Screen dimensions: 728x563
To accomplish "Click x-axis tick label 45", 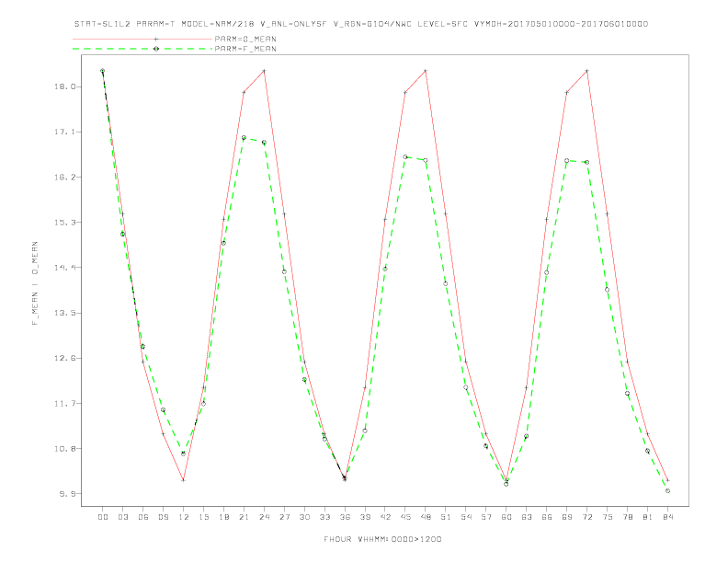I will [405, 517].
